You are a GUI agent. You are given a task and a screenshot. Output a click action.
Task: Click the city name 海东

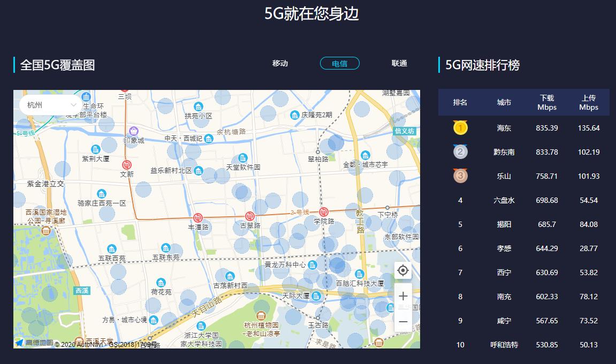pos(504,128)
